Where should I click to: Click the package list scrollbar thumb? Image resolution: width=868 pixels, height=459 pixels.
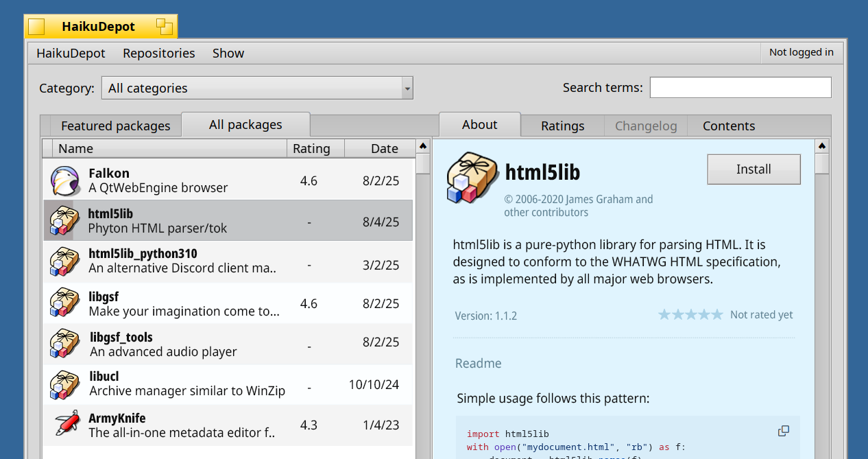pos(424,165)
